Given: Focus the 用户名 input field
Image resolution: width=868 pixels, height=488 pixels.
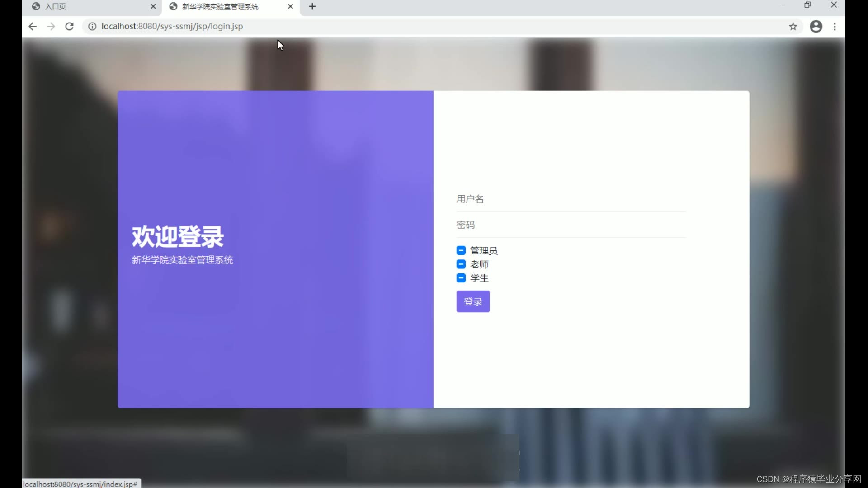Looking at the screenshot, I should tap(571, 199).
